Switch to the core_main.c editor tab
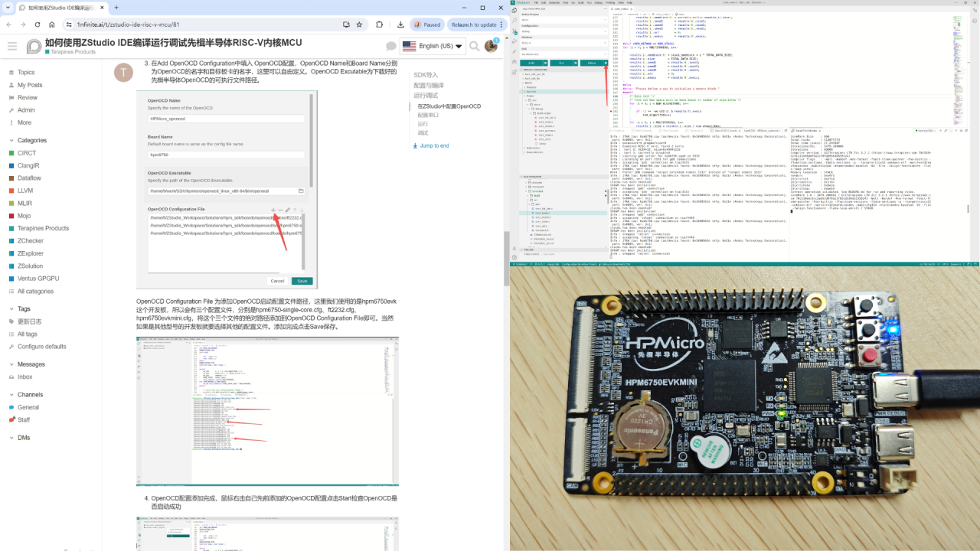 click(x=622, y=8)
